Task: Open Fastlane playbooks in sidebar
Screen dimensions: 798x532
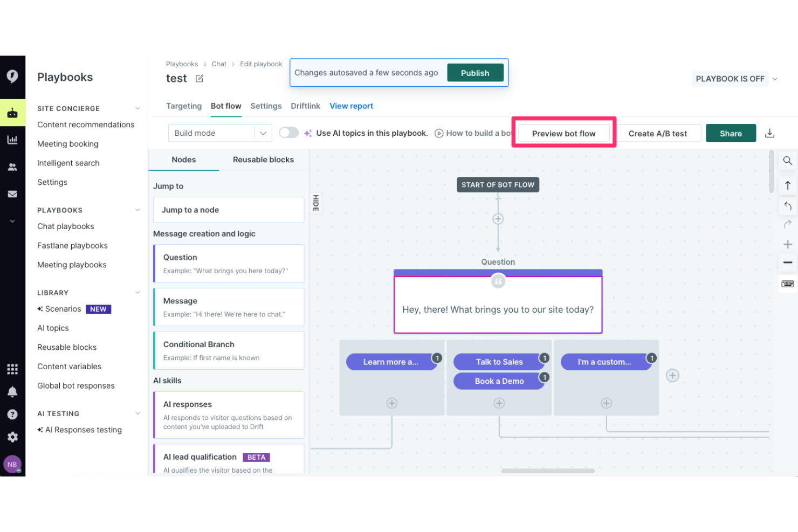Action: click(72, 246)
